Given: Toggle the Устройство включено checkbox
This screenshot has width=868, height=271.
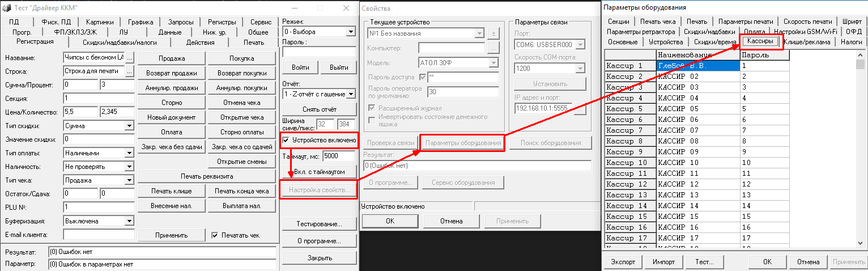Looking at the screenshot, I should tap(286, 139).
